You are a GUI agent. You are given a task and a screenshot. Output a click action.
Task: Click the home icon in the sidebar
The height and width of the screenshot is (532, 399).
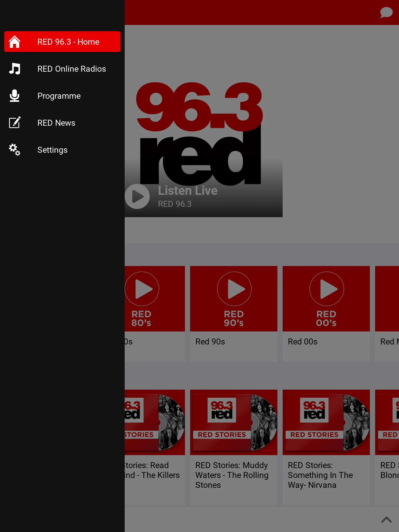click(15, 42)
